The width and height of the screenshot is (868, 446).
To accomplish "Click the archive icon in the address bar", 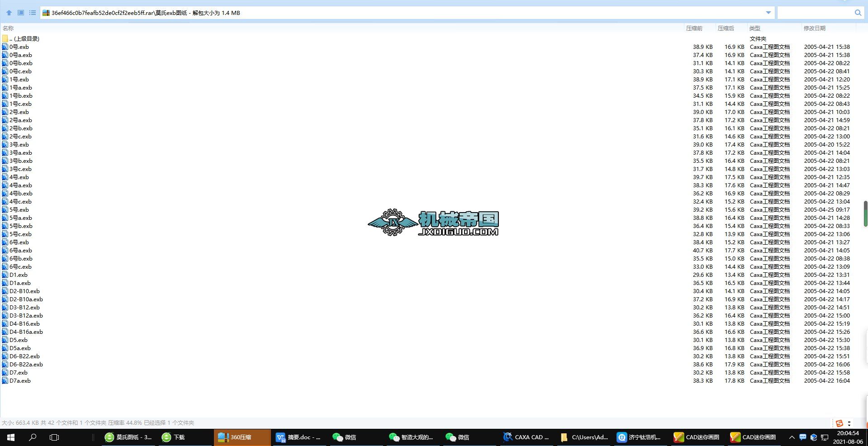I will point(46,13).
